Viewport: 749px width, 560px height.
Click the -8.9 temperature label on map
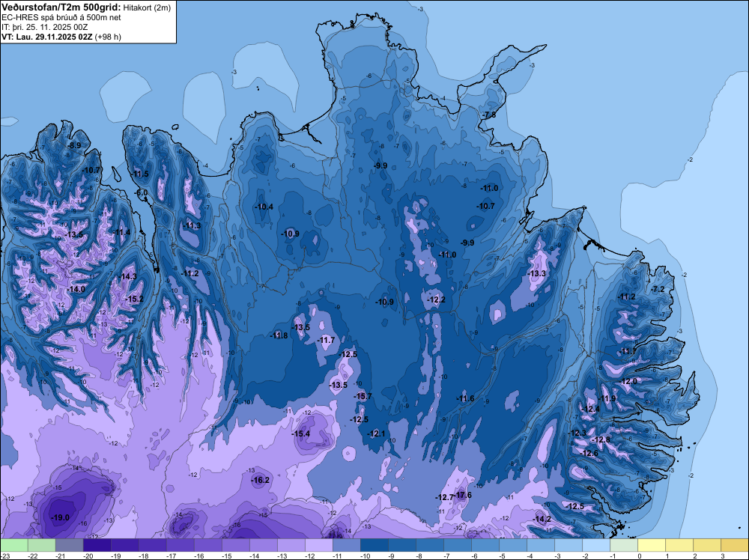pos(73,145)
